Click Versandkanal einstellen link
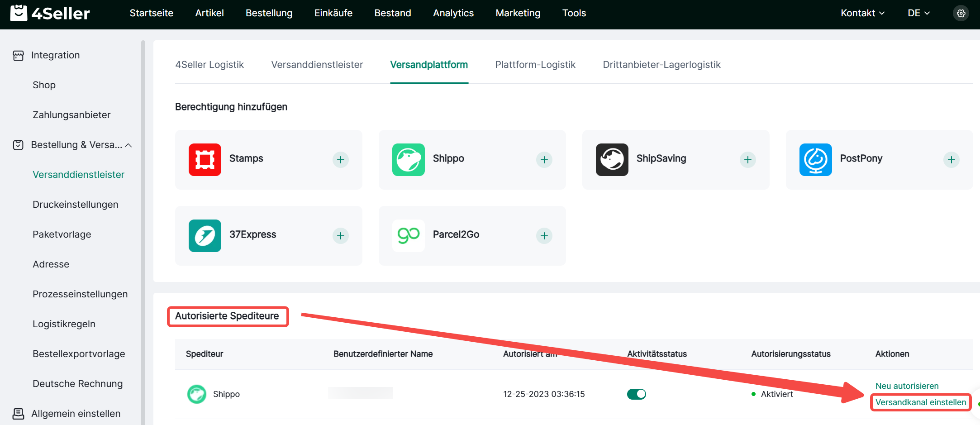The height and width of the screenshot is (425, 980). (920, 402)
